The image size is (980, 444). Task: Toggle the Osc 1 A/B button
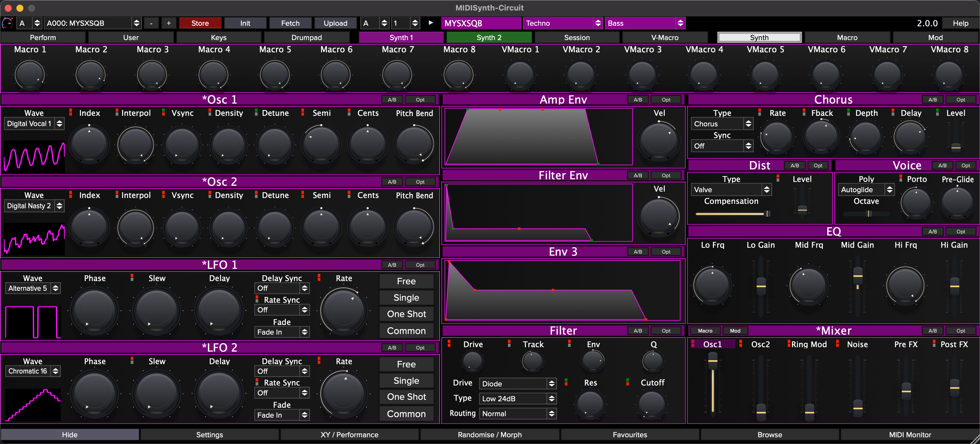392,100
